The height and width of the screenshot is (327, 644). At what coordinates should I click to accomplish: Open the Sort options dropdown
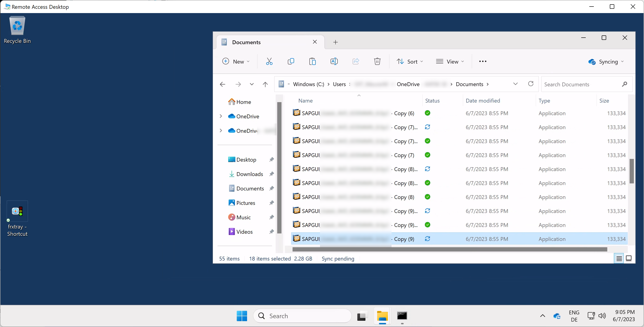pos(410,61)
